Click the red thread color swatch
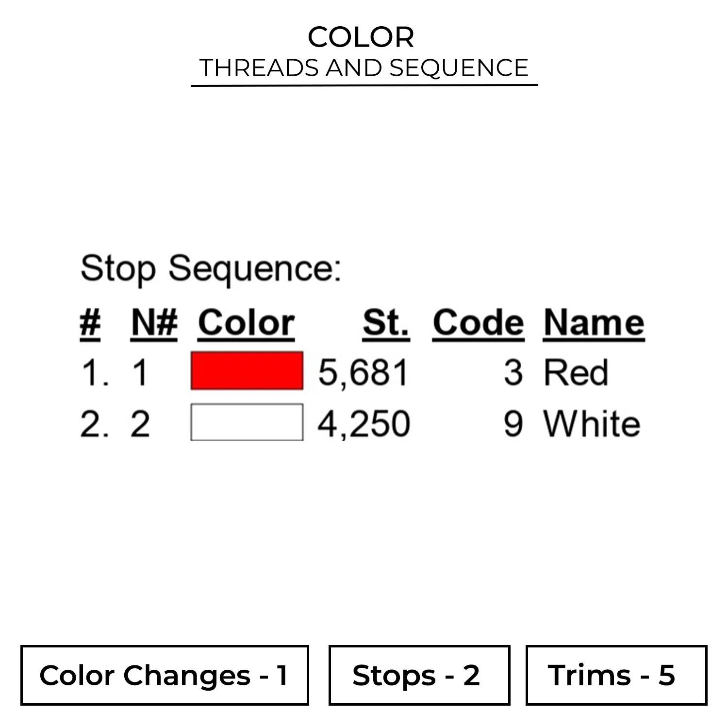The width and height of the screenshot is (728, 728). pos(247,371)
